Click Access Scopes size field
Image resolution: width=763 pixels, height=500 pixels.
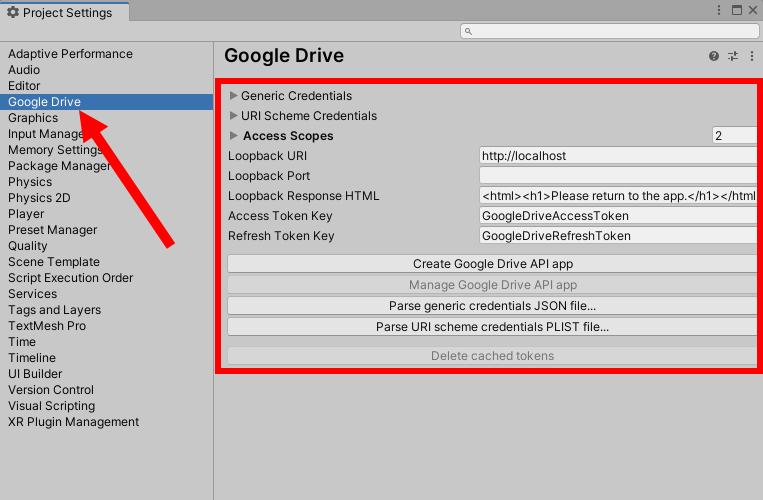(x=735, y=135)
